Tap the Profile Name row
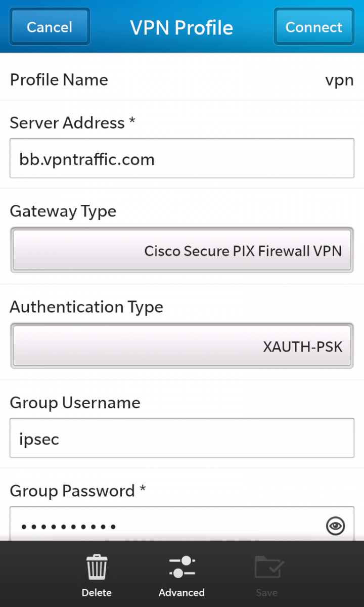 pos(182,80)
